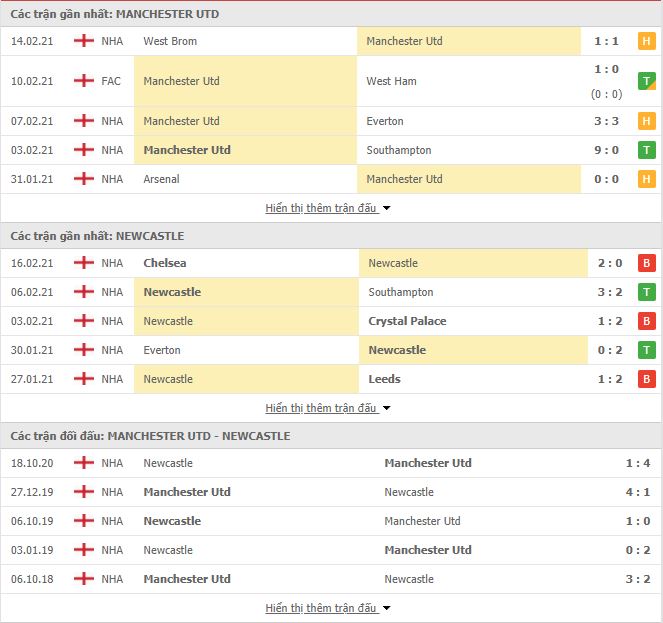Expand more Newcastle matches arrow
The height and width of the screenshot is (623, 663).
[x=386, y=409]
